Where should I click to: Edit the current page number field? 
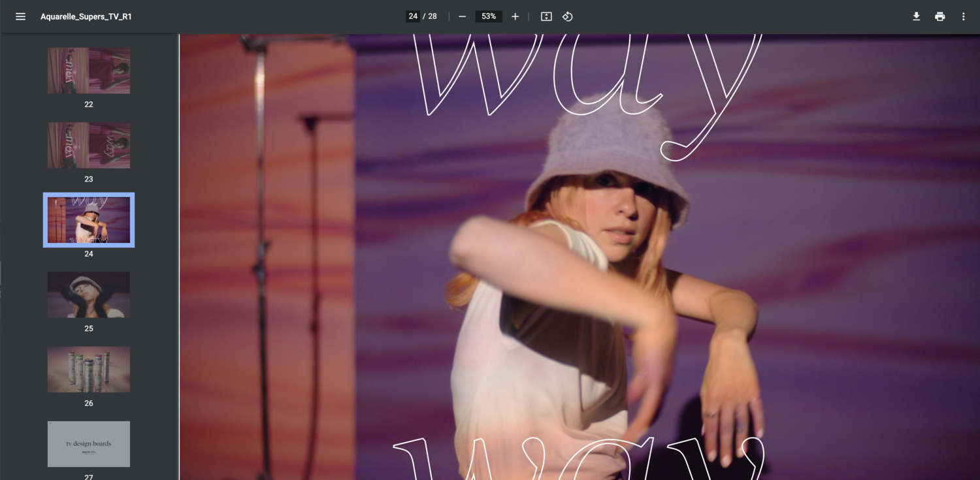[413, 16]
